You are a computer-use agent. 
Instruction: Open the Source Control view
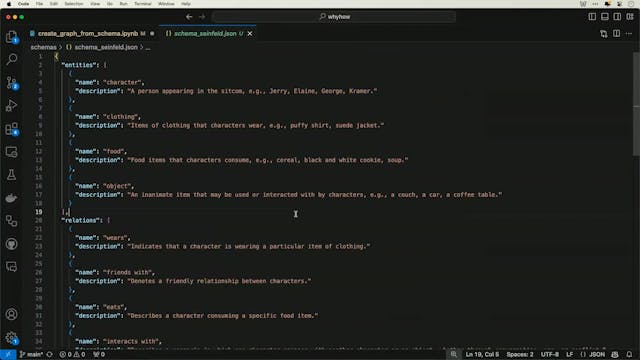tap(11, 83)
